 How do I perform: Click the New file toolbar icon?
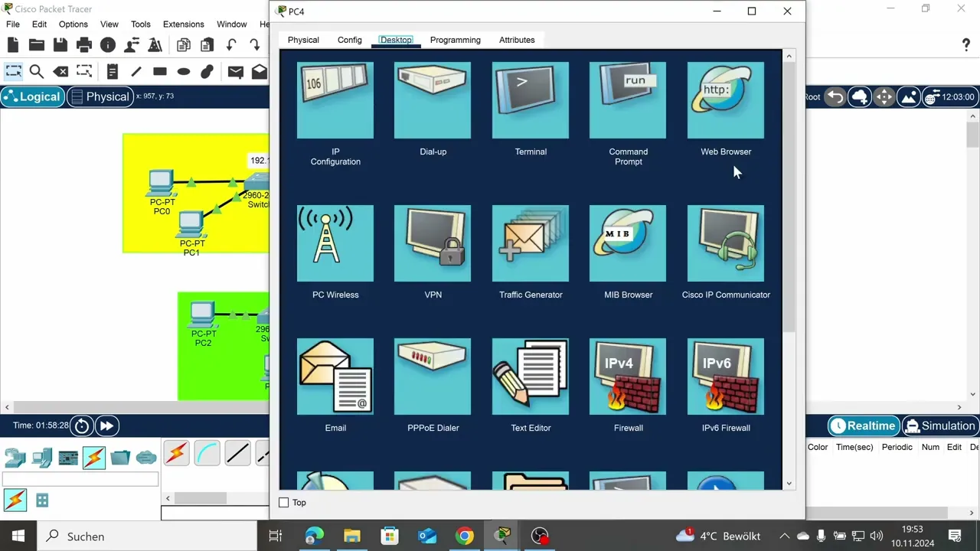13,45
